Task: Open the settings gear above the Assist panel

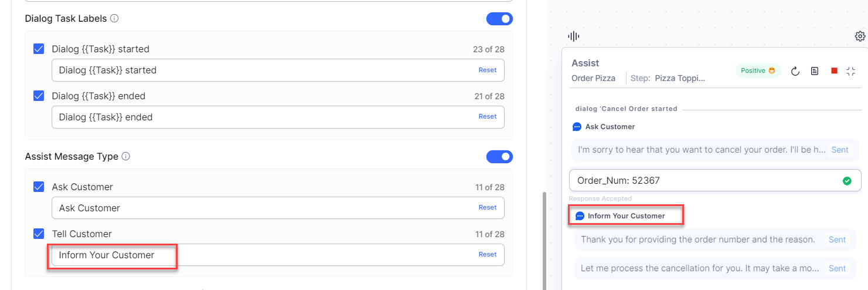Action: tap(860, 36)
